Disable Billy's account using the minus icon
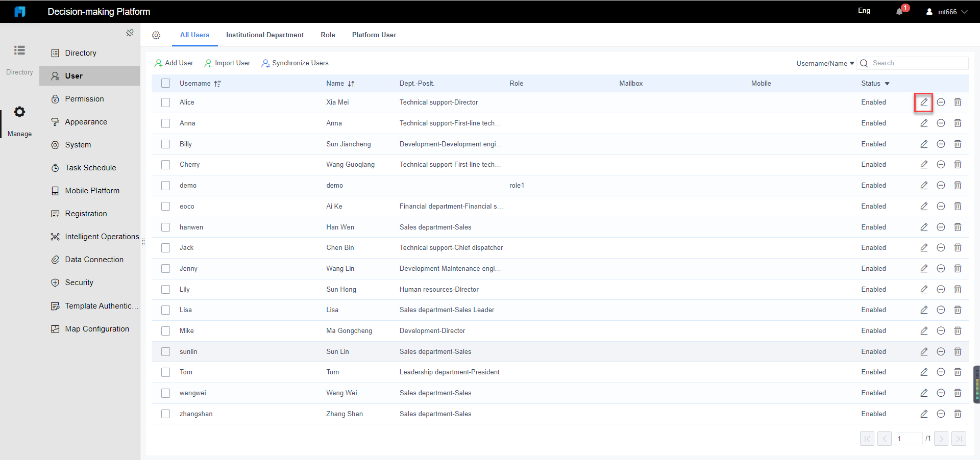The image size is (980, 460). (941, 144)
